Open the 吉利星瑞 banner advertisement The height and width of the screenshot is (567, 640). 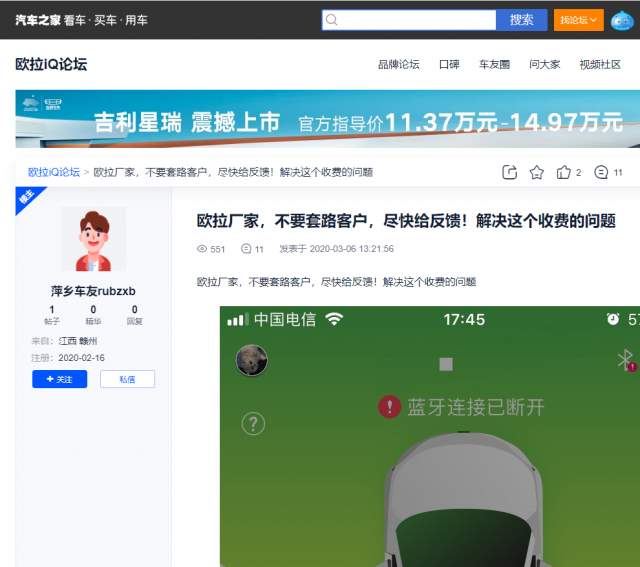tap(327, 119)
